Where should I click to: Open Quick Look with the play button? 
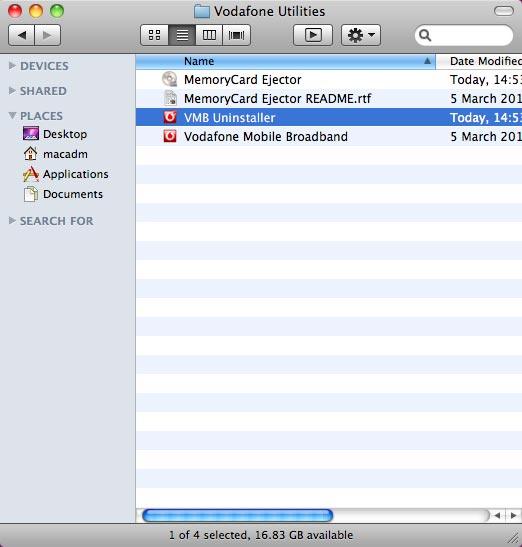tap(313, 35)
